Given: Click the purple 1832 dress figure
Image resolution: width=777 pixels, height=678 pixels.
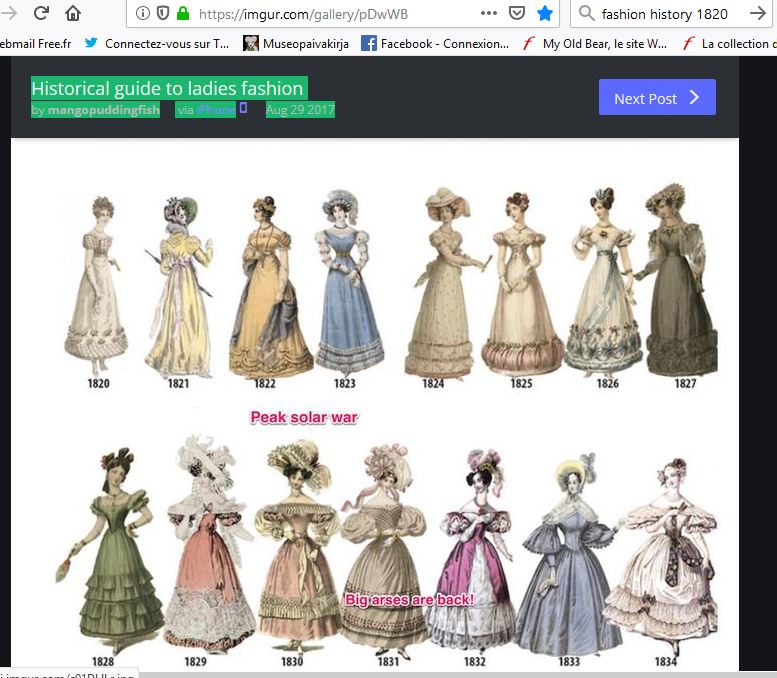Looking at the screenshot, I should pyautogui.click(x=473, y=553).
